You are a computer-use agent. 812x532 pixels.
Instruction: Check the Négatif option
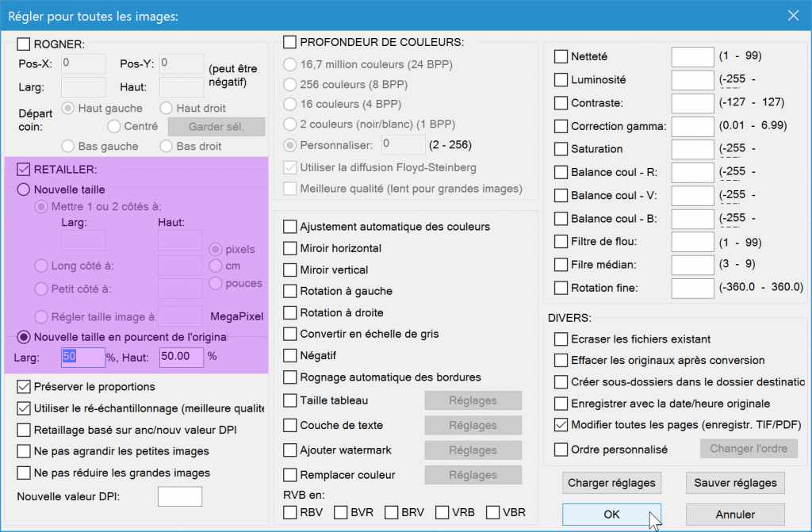[290, 355]
